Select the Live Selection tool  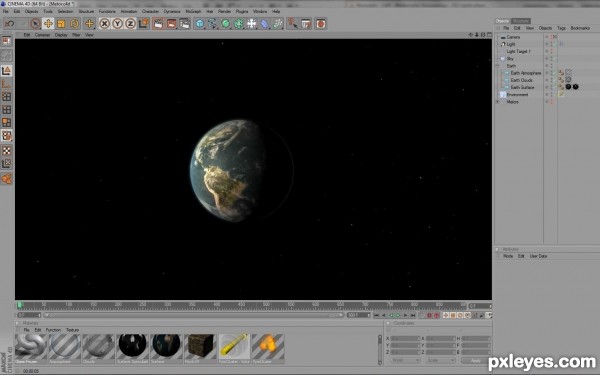tap(35, 24)
